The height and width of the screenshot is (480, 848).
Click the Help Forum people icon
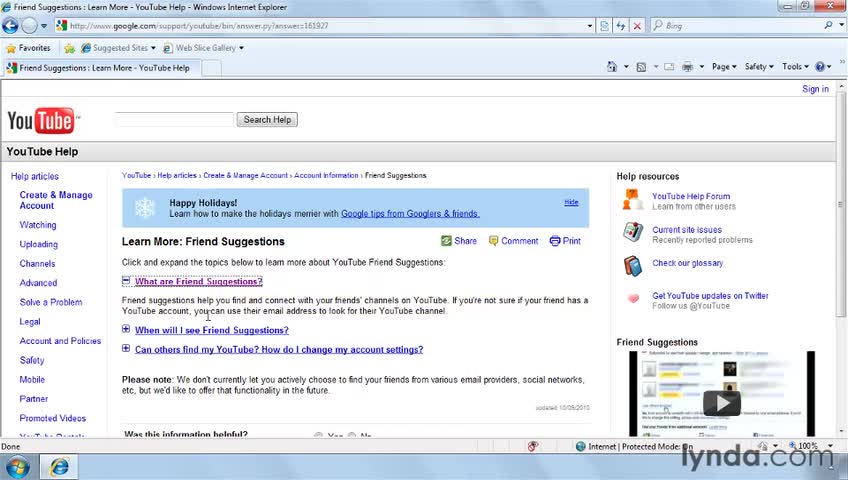632,199
